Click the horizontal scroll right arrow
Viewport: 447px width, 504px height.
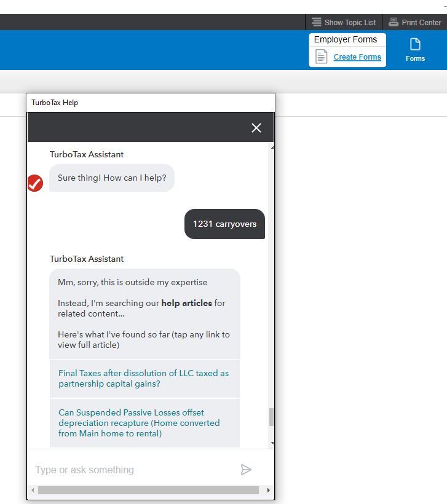coord(269,490)
